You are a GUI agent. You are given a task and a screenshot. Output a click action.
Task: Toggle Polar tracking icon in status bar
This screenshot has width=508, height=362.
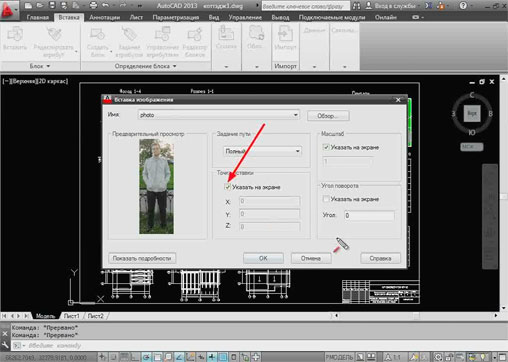click(146, 357)
